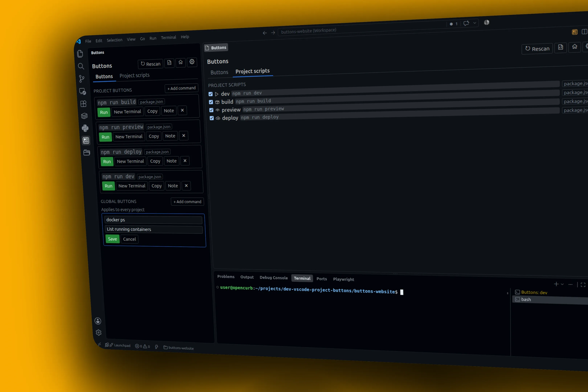
Task: Toggle the build script checkbox
Action: click(x=211, y=102)
